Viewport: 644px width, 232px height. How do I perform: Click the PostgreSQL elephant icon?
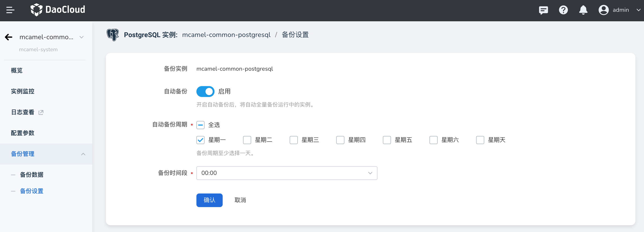pos(112,35)
